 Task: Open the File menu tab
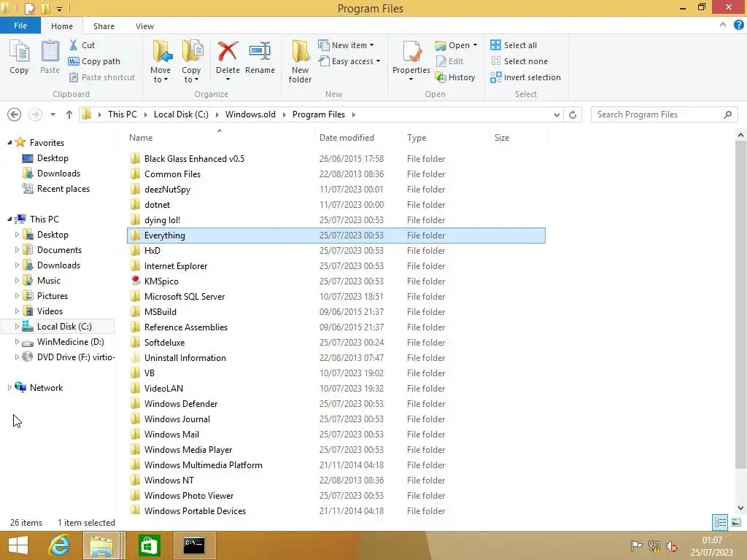(x=20, y=26)
